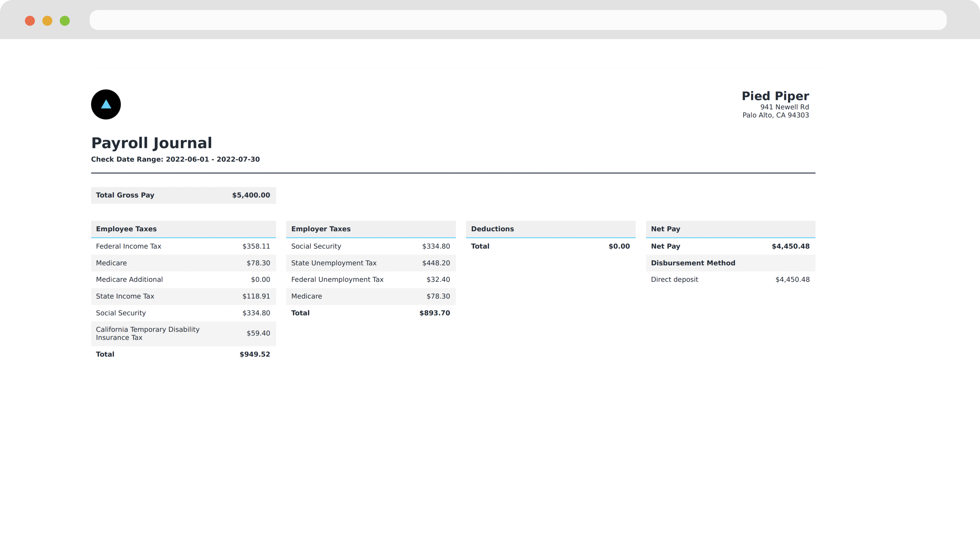Click the Medicare label under Employee Taxes
This screenshot has height=538, width=980.
point(111,263)
